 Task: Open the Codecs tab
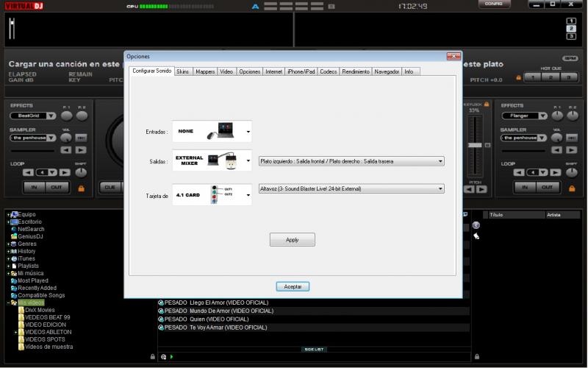click(328, 71)
